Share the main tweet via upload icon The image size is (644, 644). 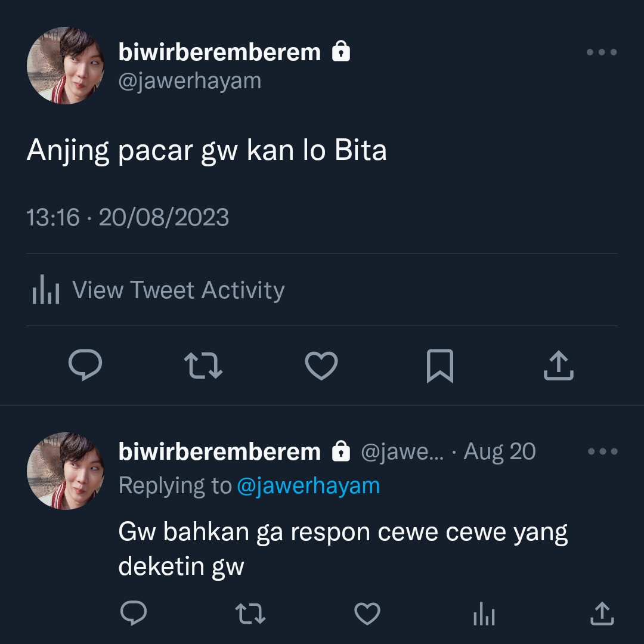[x=558, y=365]
